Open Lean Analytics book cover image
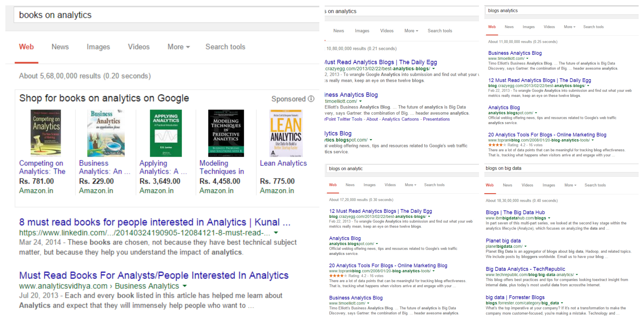The image size is (644, 322). [286, 133]
